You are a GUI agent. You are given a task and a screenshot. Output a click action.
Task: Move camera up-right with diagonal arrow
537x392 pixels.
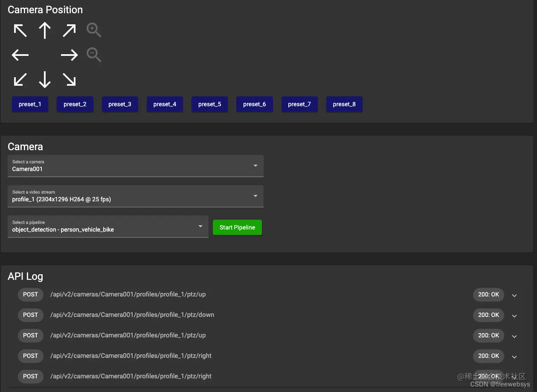(x=69, y=30)
